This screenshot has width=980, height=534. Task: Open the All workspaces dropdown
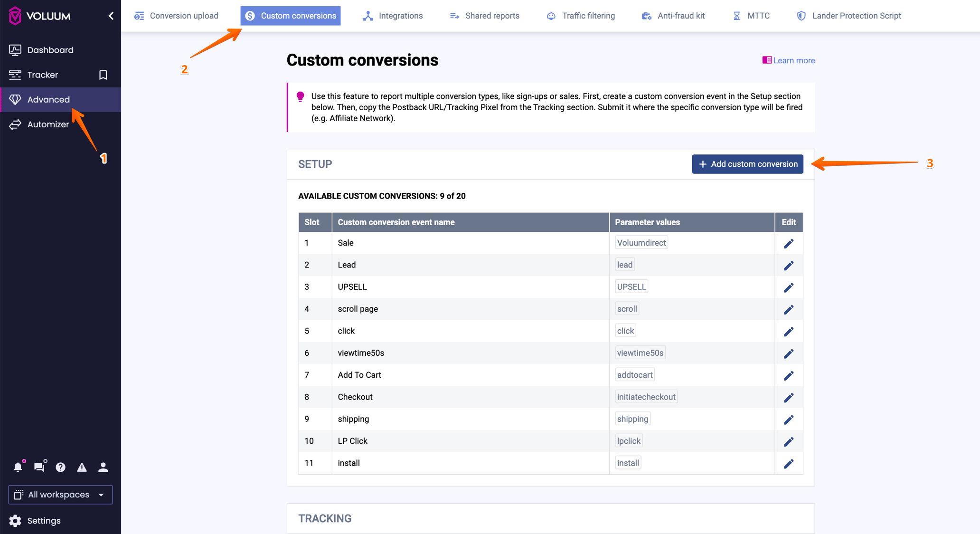click(60, 495)
